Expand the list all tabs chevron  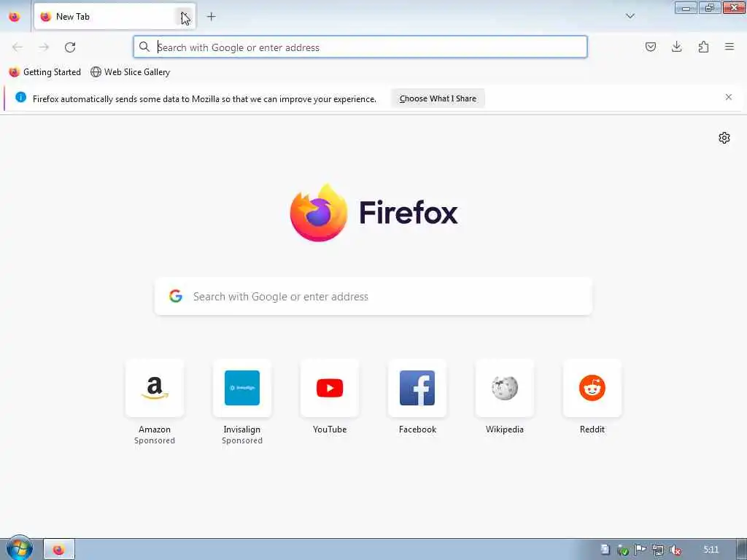(630, 16)
